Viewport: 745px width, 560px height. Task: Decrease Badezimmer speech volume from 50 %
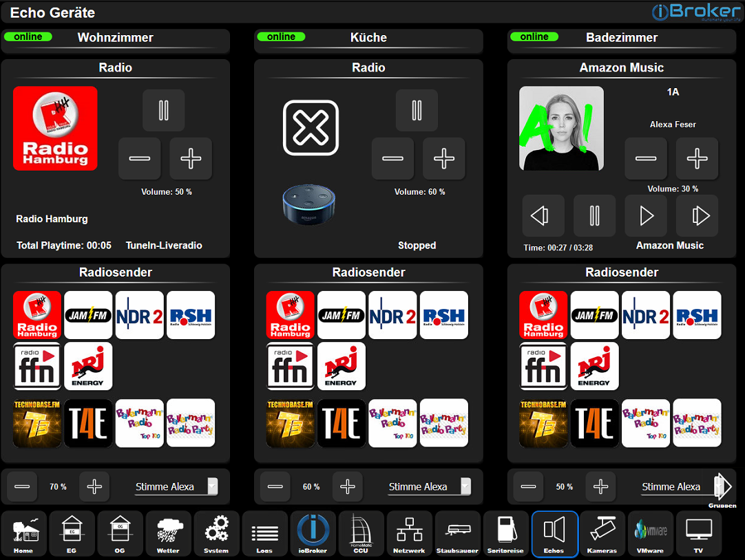[528, 486]
